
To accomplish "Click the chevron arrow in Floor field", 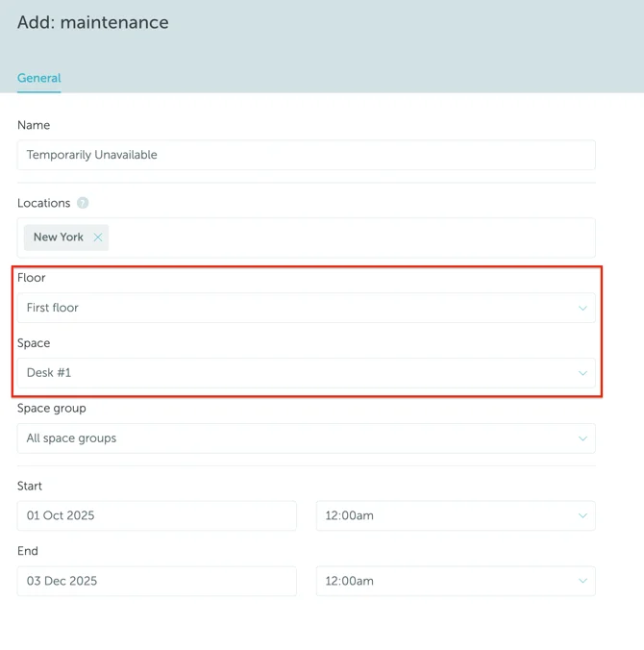I will (x=582, y=309).
